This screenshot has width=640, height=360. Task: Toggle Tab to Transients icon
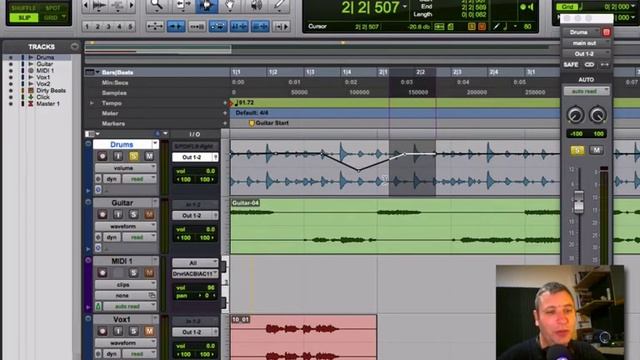tap(176, 27)
